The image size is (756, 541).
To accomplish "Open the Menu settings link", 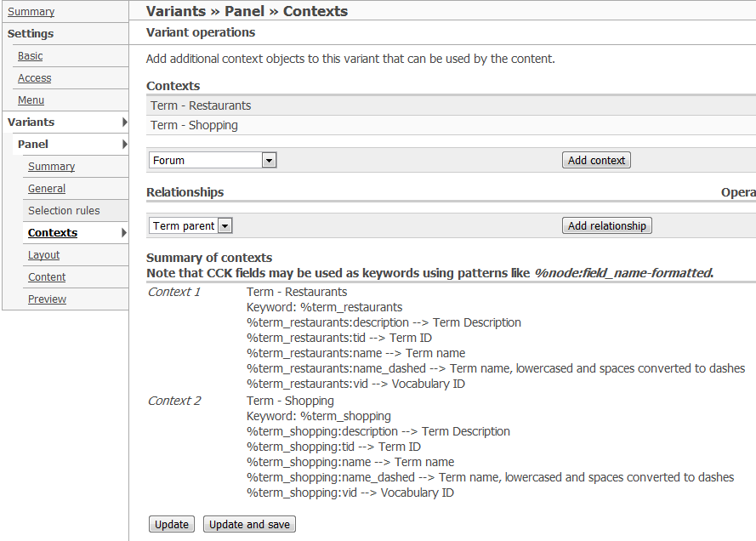I will [31, 100].
